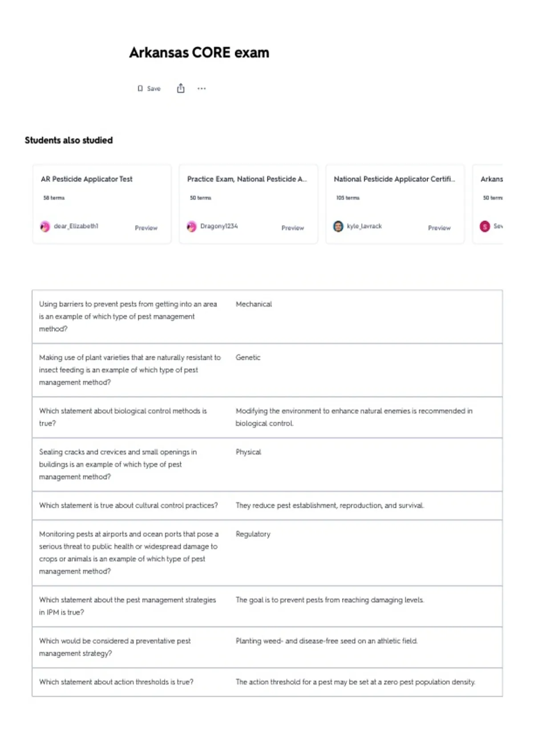This screenshot has height=756, width=534.
Task: Click the pink S avatar icon
Action: coord(485,226)
